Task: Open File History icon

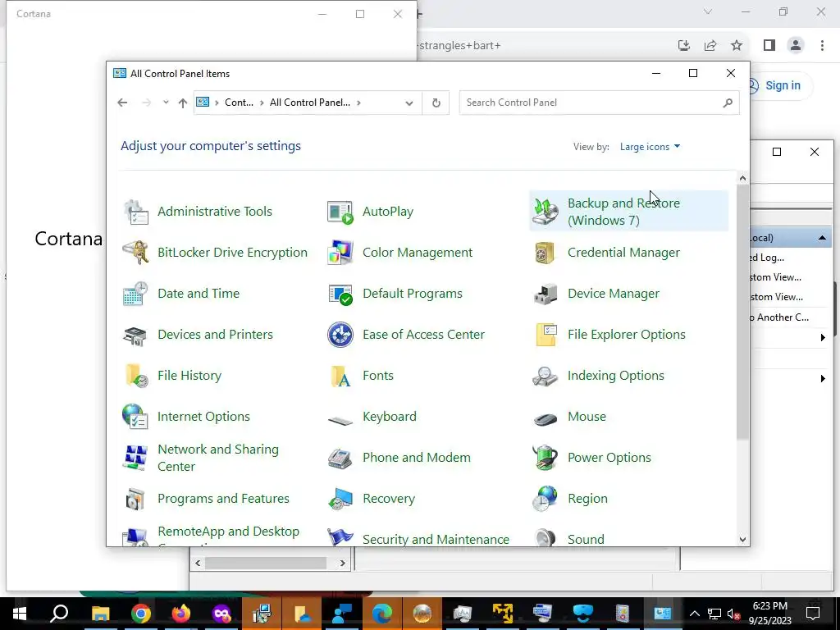Action: pyautogui.click(x=135, y=376)
